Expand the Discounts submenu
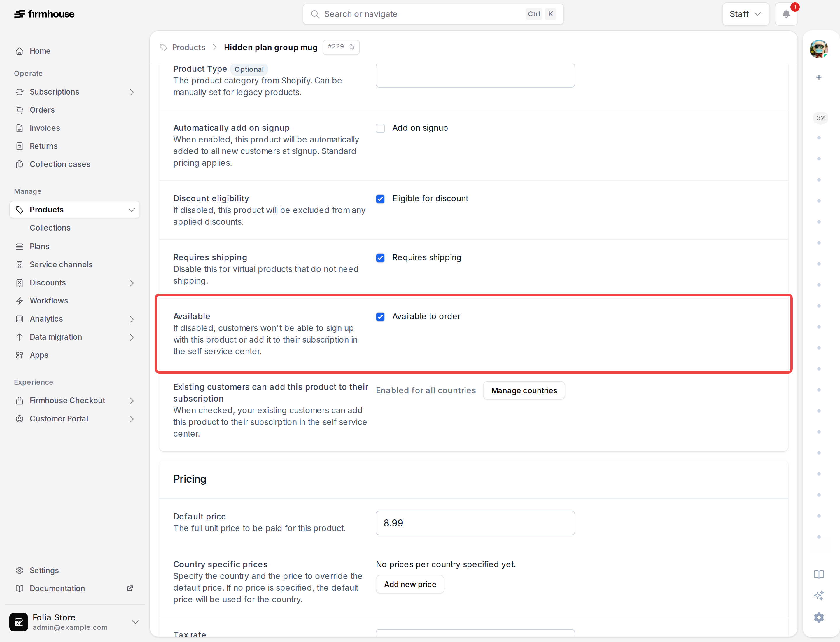The width and height of the screenshot is (840, 642). point(132,283)
